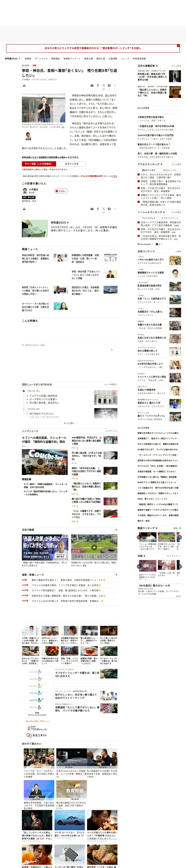Switch to はてなブックマーク social ranking tab

170,218
